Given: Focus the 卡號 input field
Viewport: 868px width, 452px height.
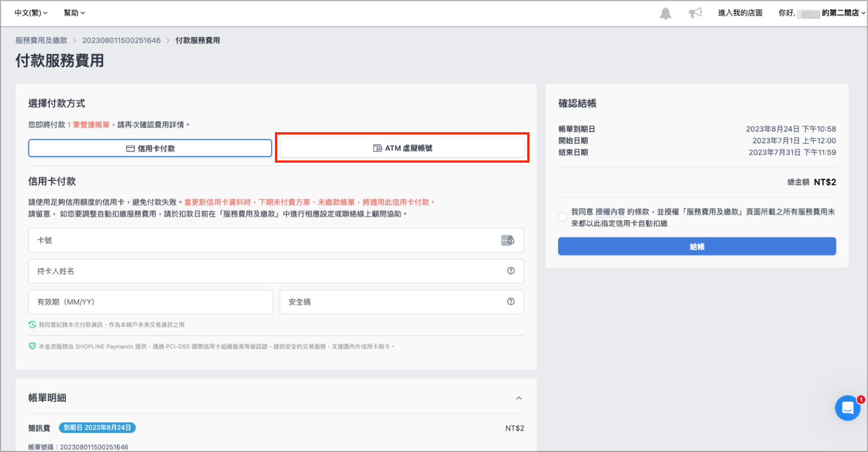Looking at the screenshot, I should (276, 240).
